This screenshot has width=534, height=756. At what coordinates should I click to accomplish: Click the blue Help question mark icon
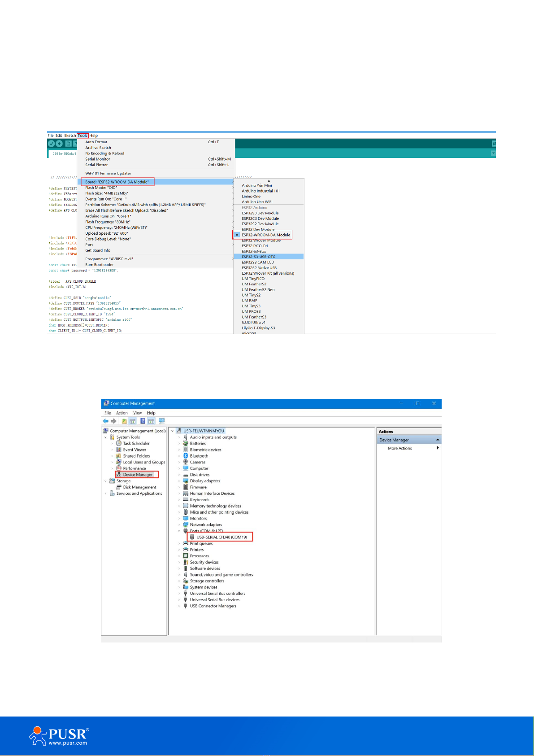pyautogui.click(x=143, y=421)
